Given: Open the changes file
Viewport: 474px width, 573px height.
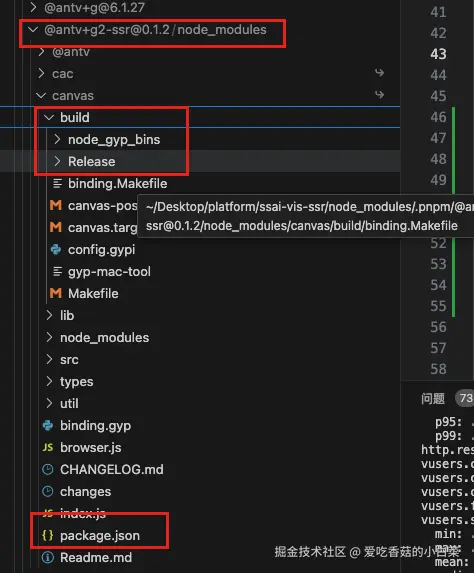Looking at the screenshot, I should click(86, 492).
